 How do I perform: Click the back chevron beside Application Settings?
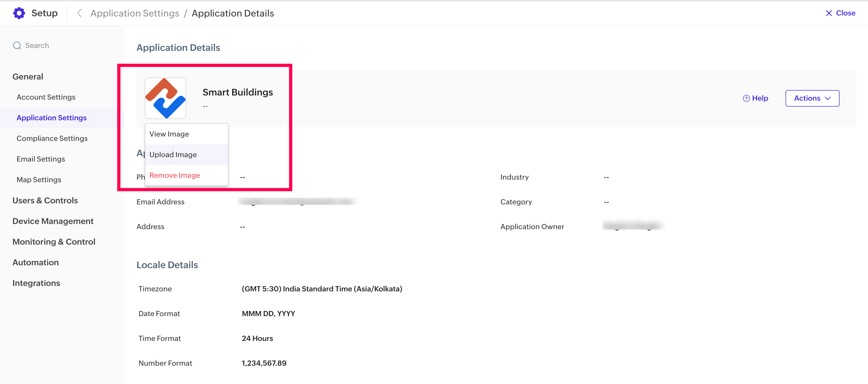(x=80, y=13)
